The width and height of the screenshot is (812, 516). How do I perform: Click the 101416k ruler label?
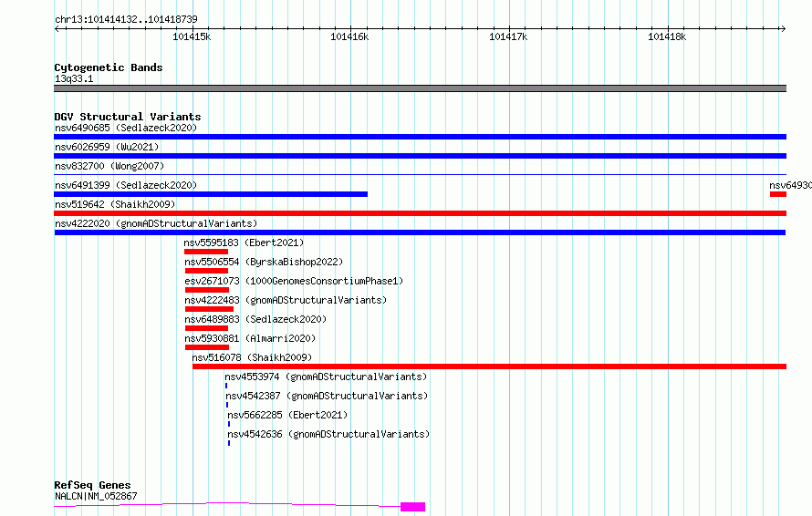coord(349,36)
